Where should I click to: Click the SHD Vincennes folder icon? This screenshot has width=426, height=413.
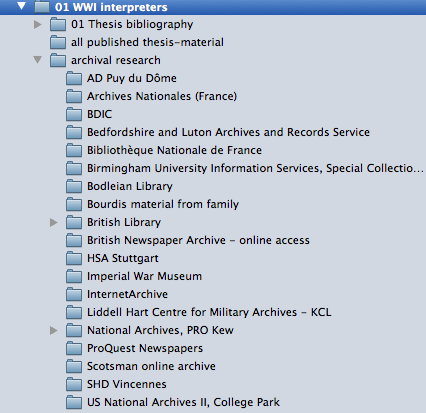(x=74, y=384)
